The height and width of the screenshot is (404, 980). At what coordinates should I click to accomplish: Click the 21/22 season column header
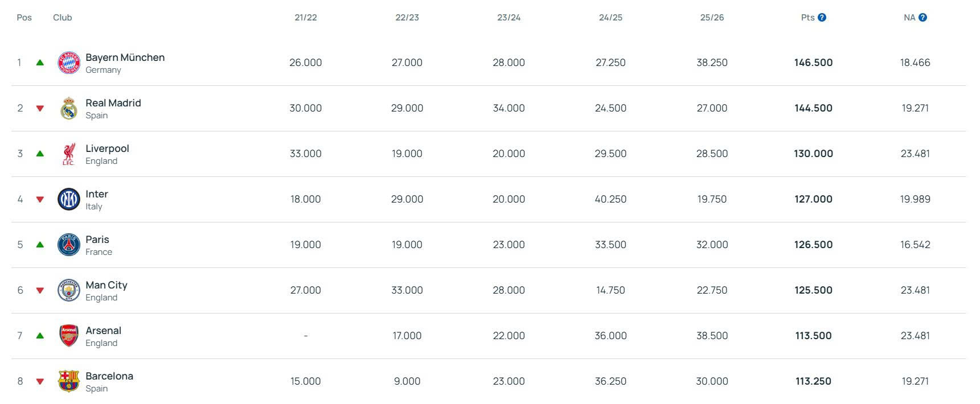pos(306,18)
